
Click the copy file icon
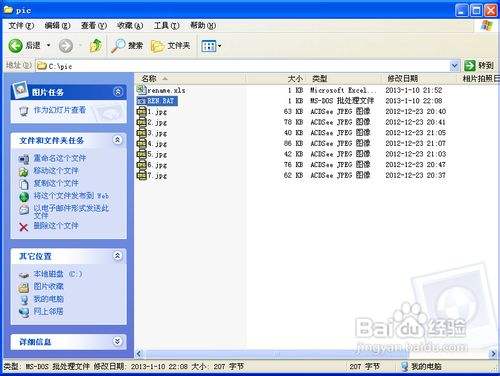pos(24,184)
